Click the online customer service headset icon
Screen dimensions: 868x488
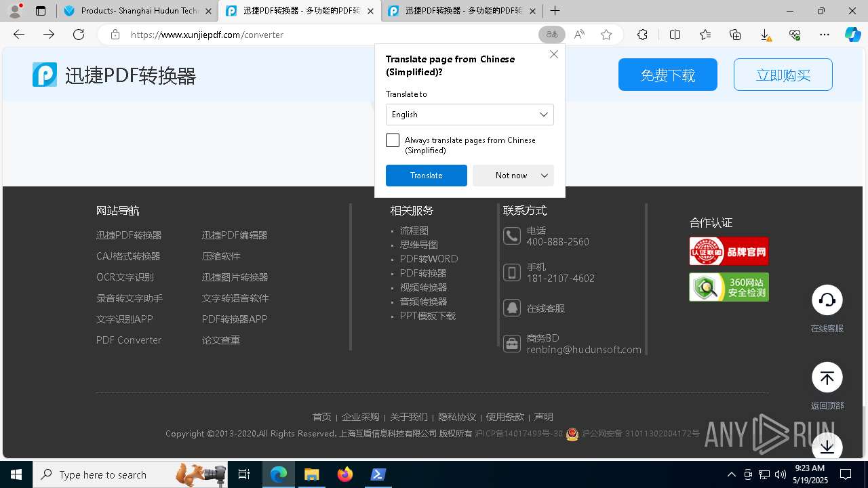pos(827,300)
